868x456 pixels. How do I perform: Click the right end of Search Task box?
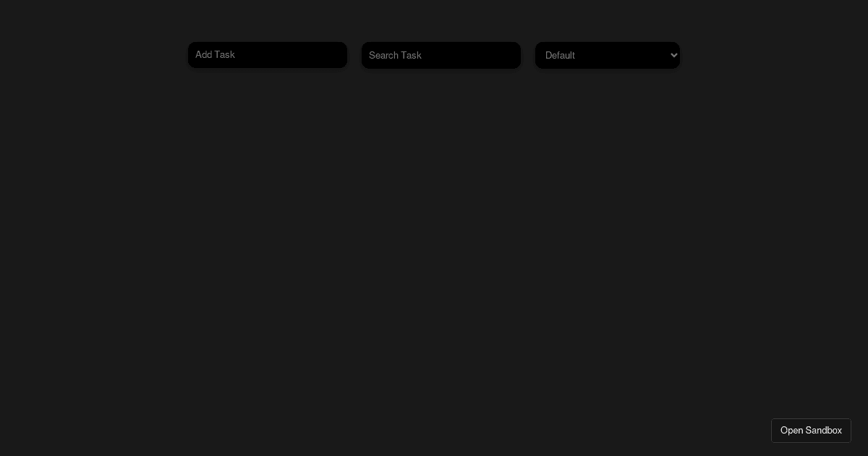click(510, 55)
